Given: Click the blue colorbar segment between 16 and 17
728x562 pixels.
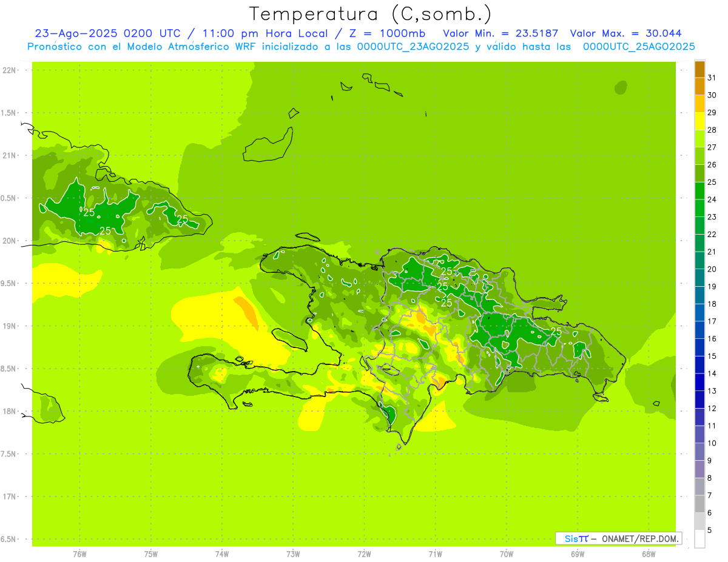Looking at the screenshot, I should pyautogui.click(x=699, y=330).
